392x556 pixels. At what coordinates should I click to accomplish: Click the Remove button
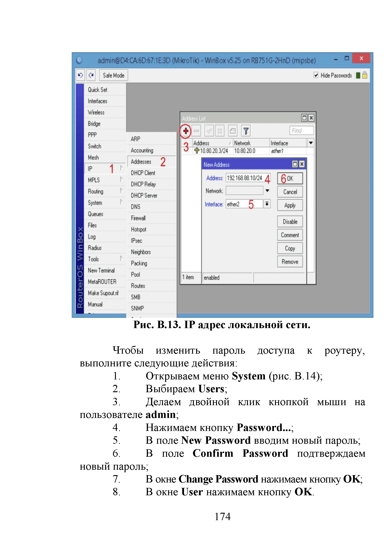290,262
